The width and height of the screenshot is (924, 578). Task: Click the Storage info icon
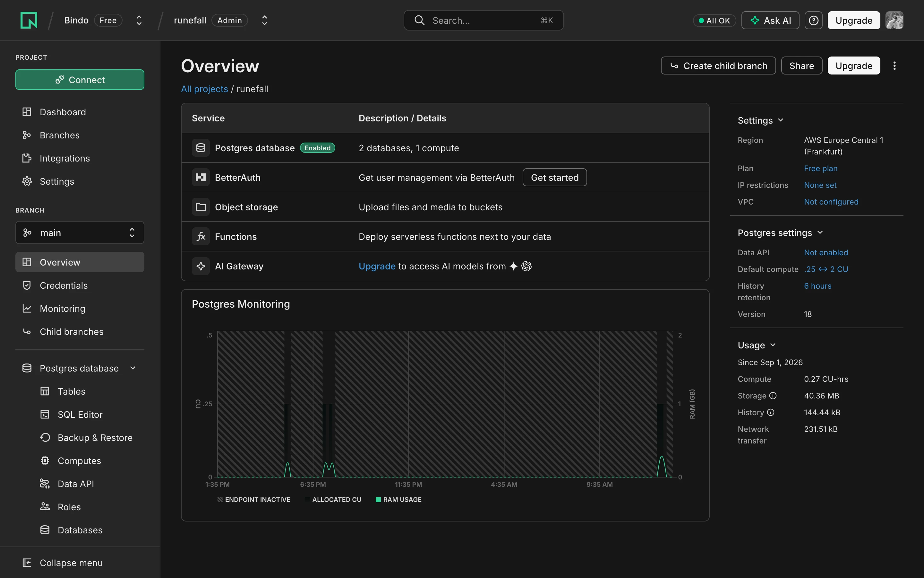(x=773, y=396)
